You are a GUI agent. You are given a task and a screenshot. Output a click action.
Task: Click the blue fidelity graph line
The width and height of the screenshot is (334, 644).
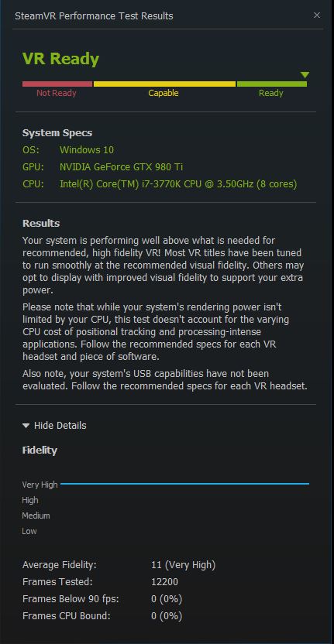tap(184, 484)
